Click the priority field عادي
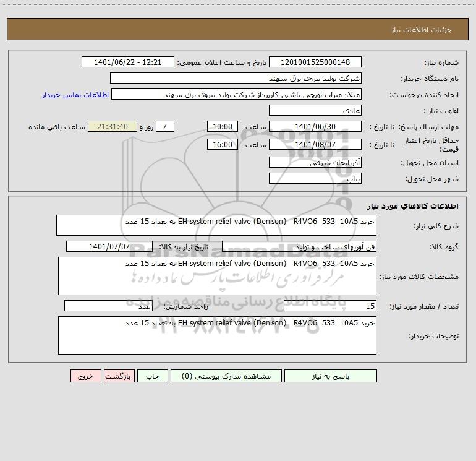This screenshot has height=461, width=476. tap(315, 110)
